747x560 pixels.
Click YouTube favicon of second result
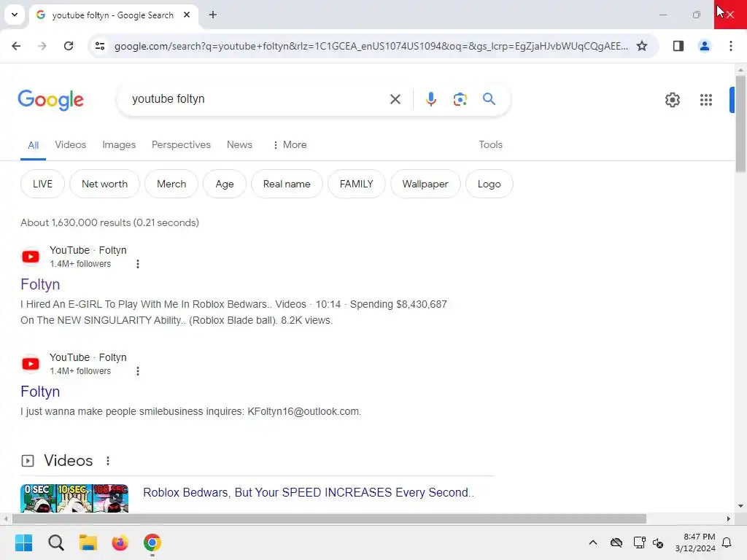(31, 364)
